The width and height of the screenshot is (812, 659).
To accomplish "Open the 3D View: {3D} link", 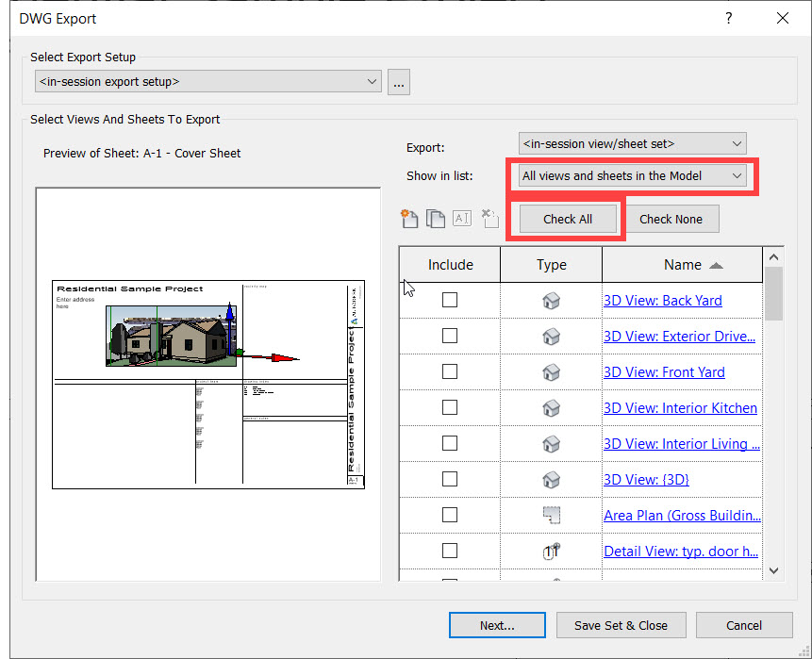I will [646, 479].
